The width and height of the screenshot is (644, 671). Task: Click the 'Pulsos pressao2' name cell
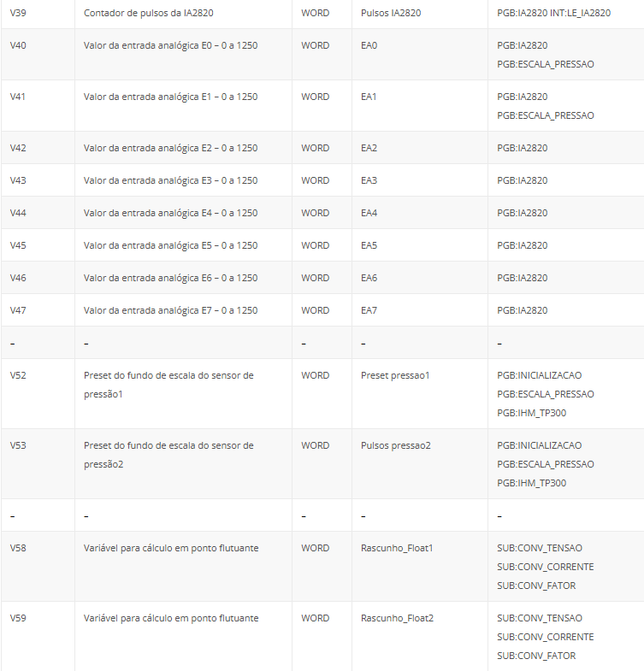tap(395, 445)
